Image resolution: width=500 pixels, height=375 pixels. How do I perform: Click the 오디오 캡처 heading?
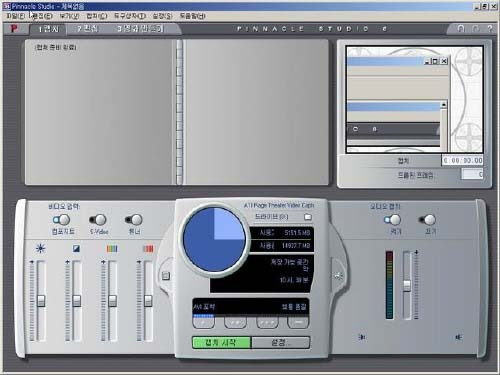385,207
